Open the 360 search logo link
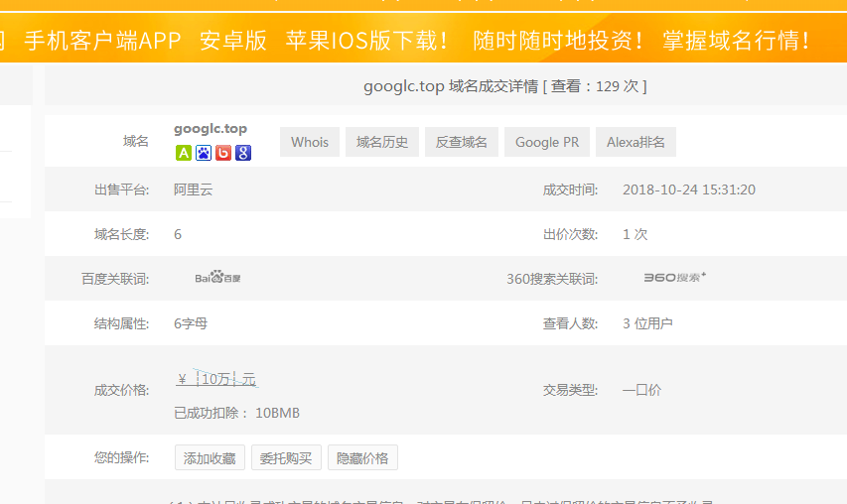The width and height of the screenshot is (847, 504). pos(674,278)
